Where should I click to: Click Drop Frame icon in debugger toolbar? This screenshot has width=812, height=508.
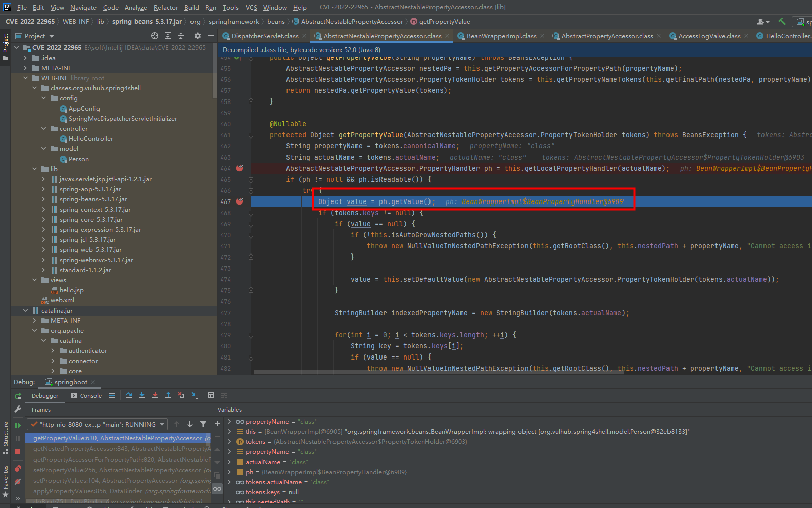[x=181, y=396]
